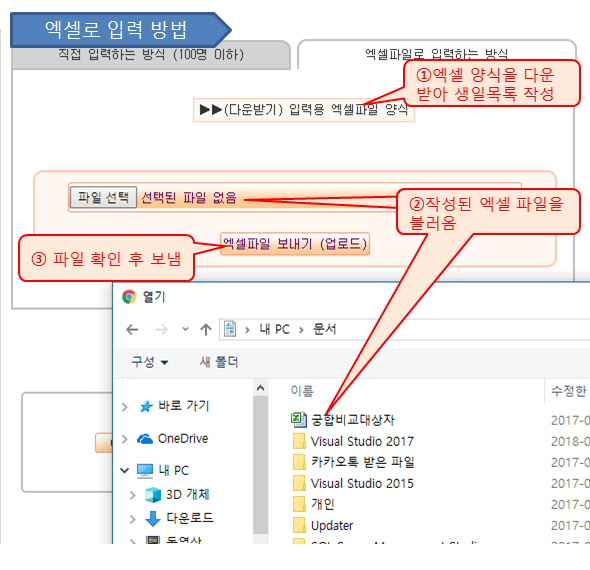The image size is (590, 570).
Task: Go up one folder level
Action: 206,330
